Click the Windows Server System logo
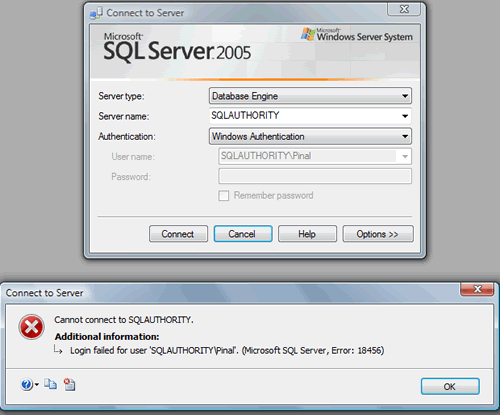500x415 pixels. pos(357,34)
